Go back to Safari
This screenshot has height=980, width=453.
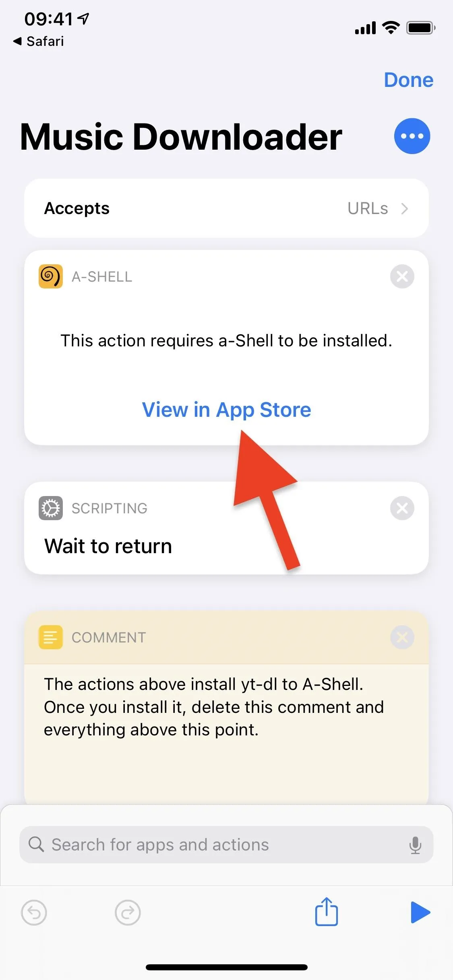click(39, 41)
